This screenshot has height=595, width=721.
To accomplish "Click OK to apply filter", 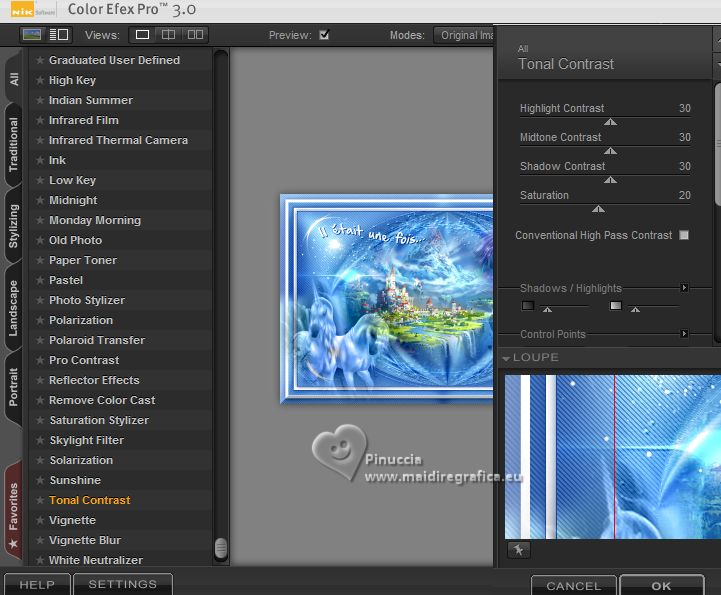I will 661,586.
